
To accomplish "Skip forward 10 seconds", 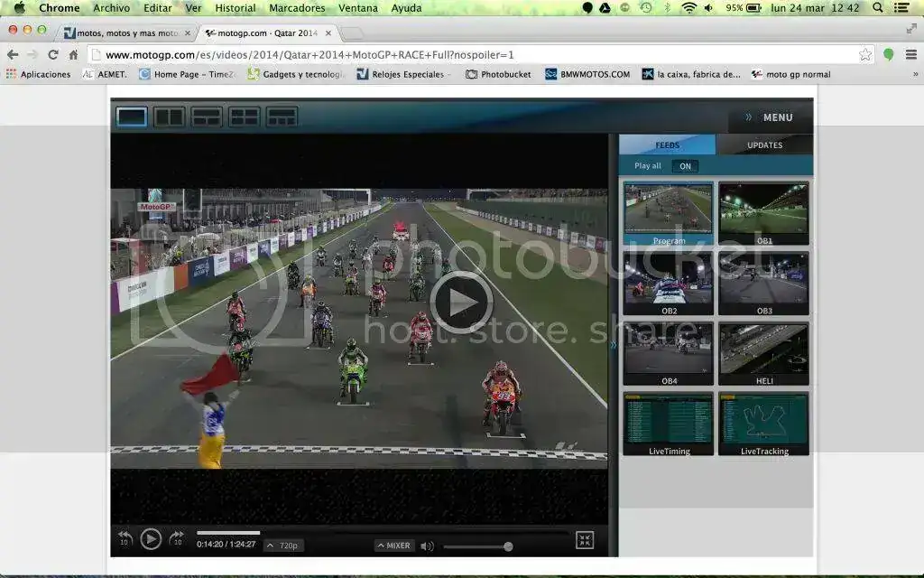I will (177, 539).
